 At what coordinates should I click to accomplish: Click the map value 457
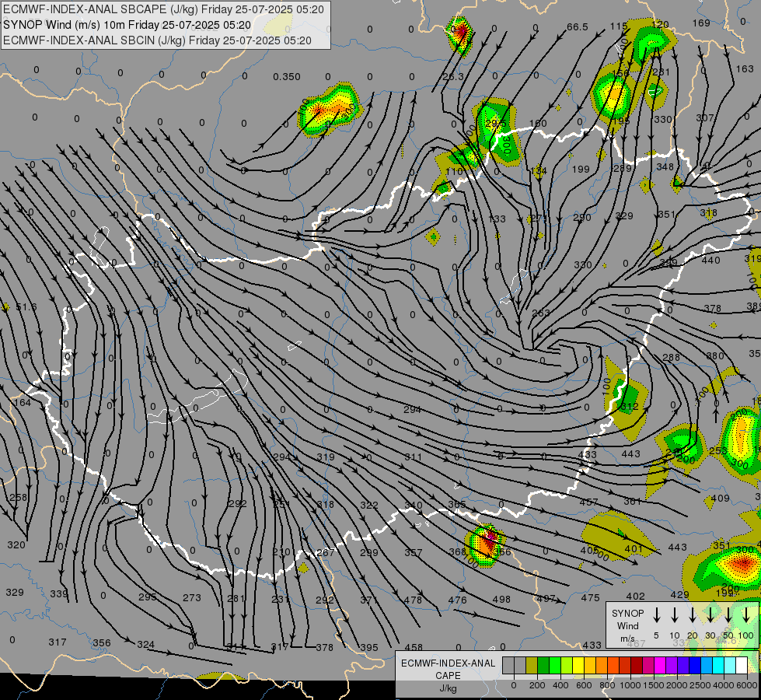[588, 502]
